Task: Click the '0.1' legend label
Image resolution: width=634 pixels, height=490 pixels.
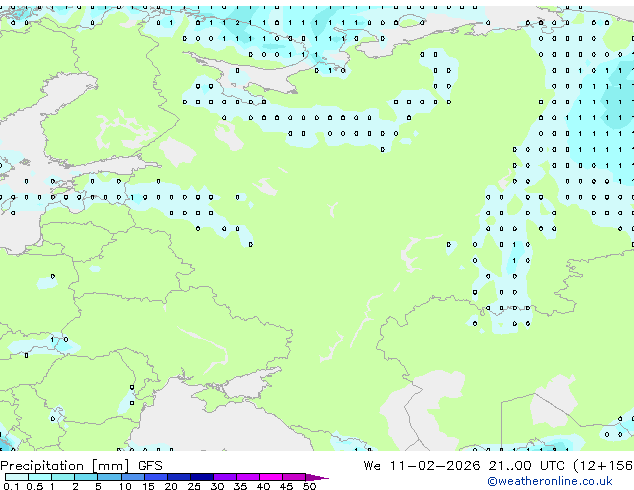Action: [x=11, y=486]
